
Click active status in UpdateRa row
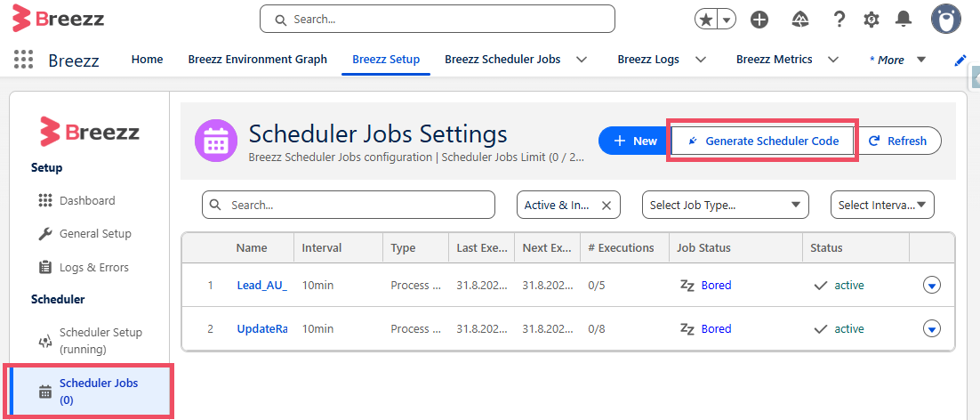click(x=849, y=328)
